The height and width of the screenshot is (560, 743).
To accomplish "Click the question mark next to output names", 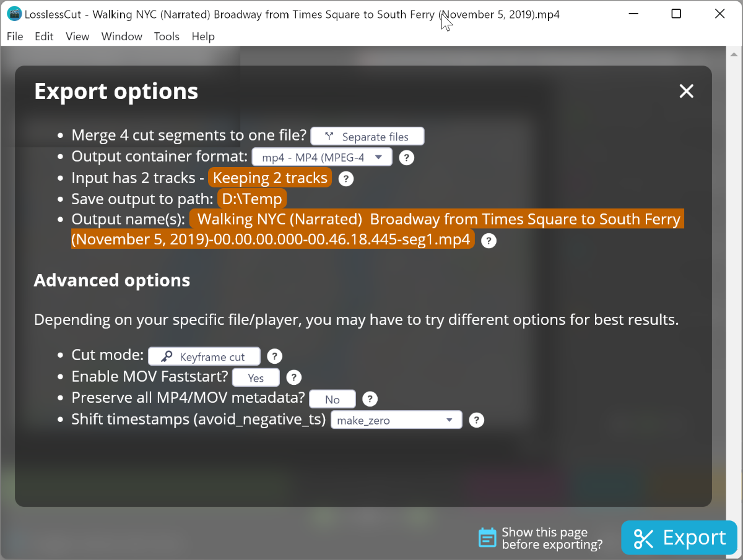I will (489, 241).
